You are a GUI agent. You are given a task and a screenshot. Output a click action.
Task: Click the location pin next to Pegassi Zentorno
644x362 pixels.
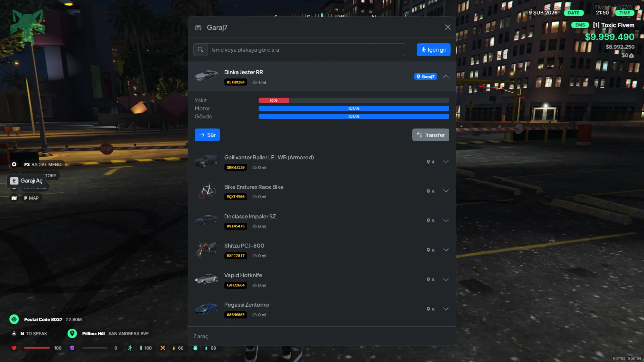(428, 309)
